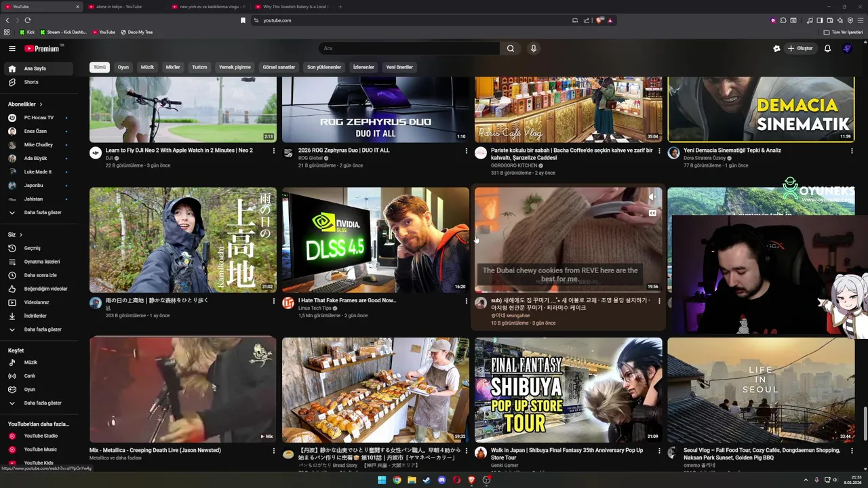The height and width of the screenshot is (488, 868).
Task: Open Müzik under Keşfet
Action: pyautogui.click(x=38, y=363)
